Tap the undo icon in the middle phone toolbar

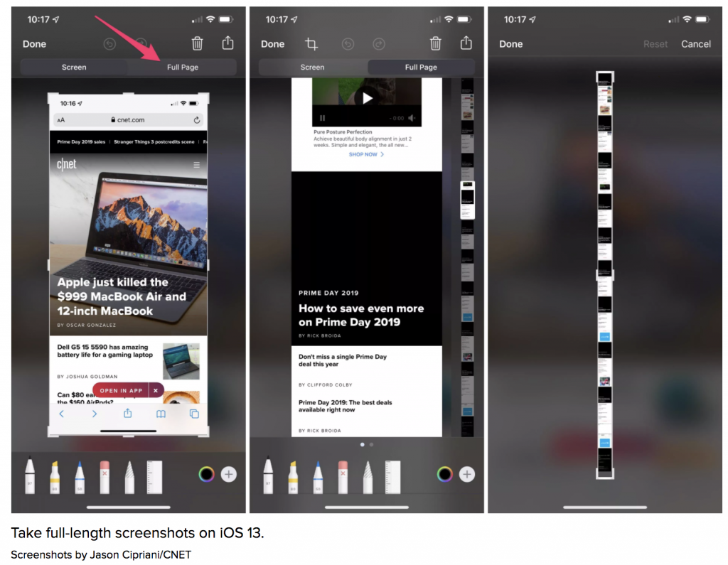pyautogui.click(x=348, y=44)
